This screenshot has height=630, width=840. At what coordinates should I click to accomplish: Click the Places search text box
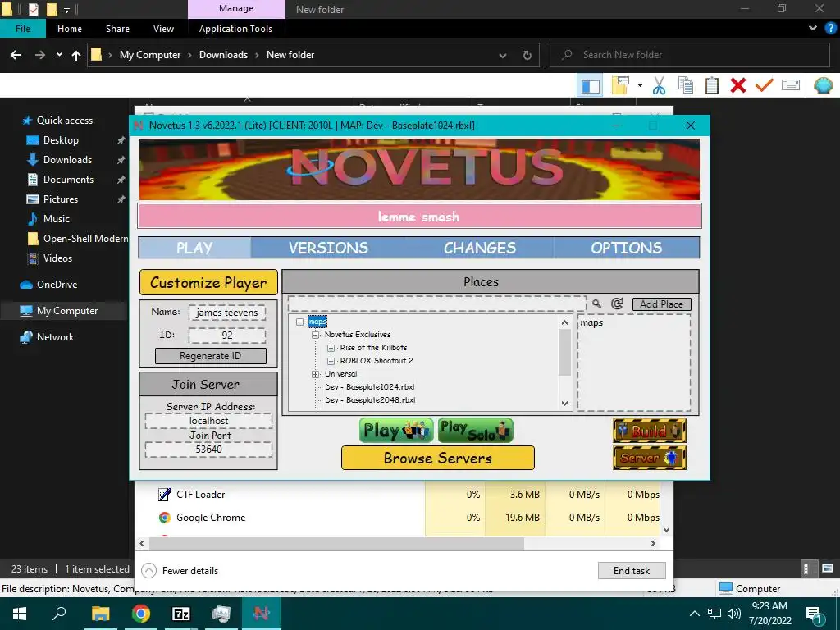(x=436, y=304)
